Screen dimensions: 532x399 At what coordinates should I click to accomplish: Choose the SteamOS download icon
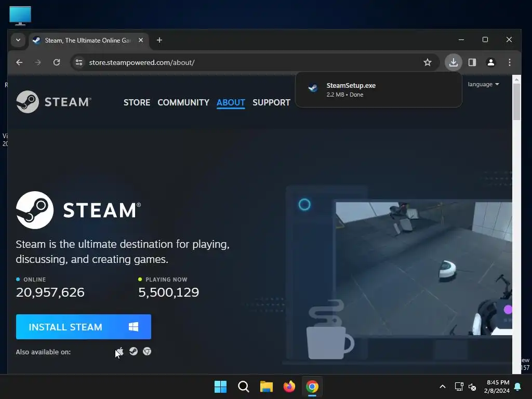tap(134, 351)
